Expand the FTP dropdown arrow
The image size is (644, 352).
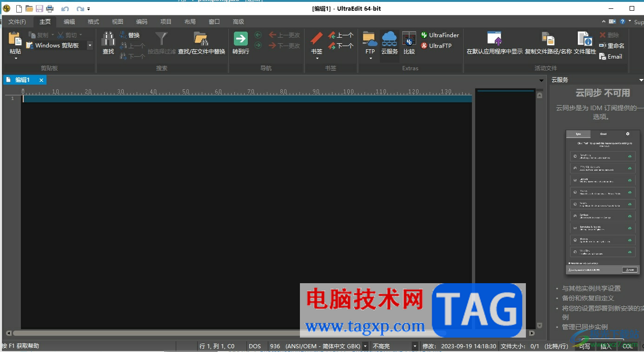(371, 58)
